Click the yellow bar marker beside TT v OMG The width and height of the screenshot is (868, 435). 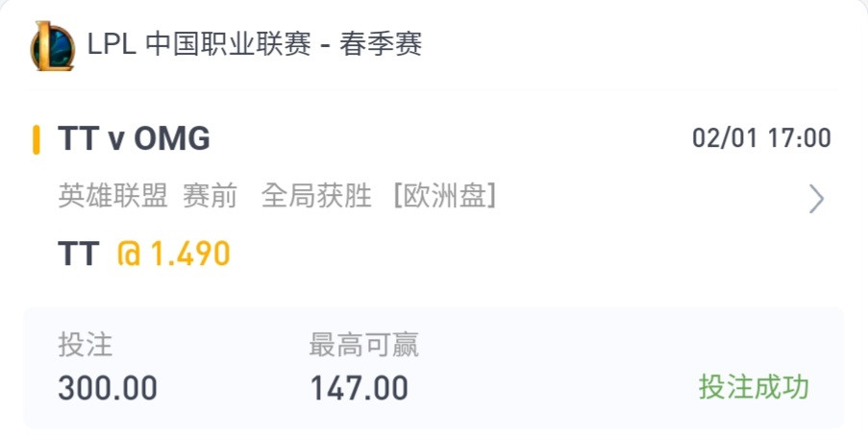click(36, 140)
